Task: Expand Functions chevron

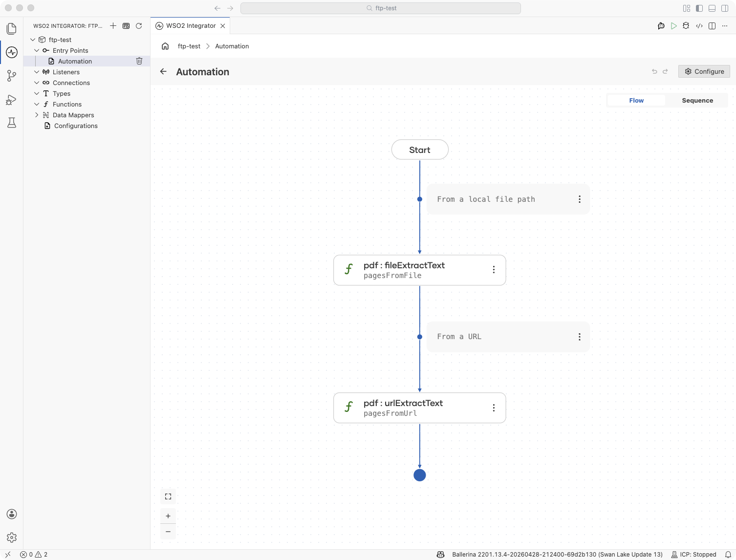Action: pos(37,104)
